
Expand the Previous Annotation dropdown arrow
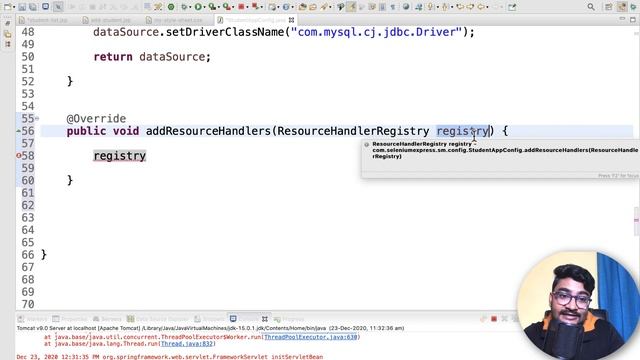pos(452,7)
